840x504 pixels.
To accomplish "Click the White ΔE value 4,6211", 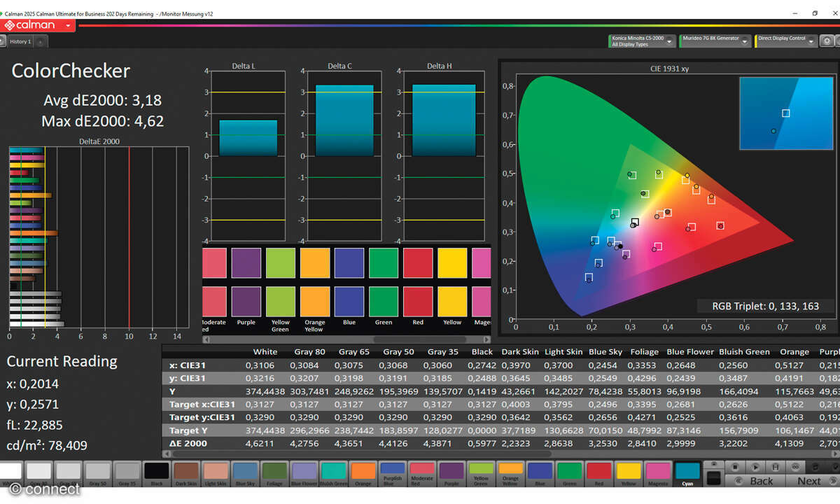I will (x=260, y=443).
